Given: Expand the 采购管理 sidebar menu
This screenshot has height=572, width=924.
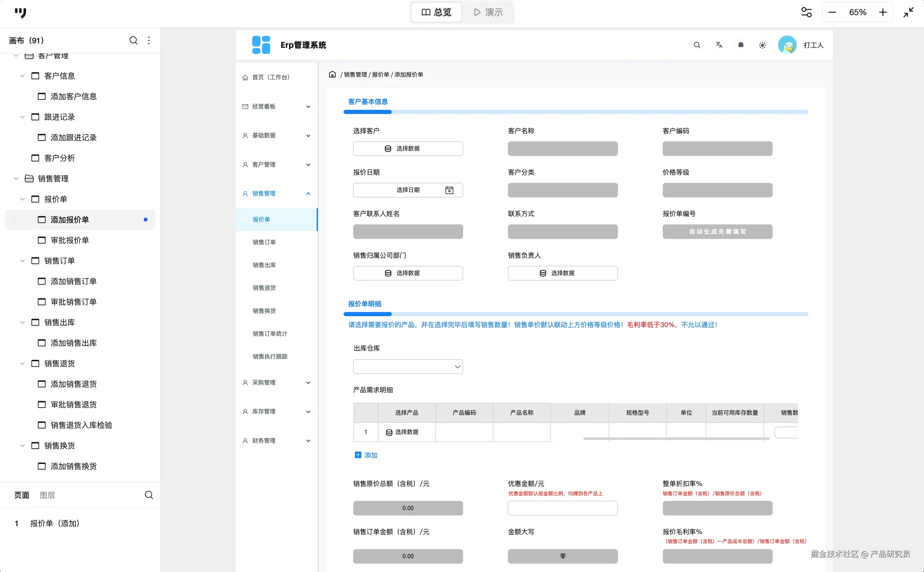Looking at the screenshot, I should 308,383.
